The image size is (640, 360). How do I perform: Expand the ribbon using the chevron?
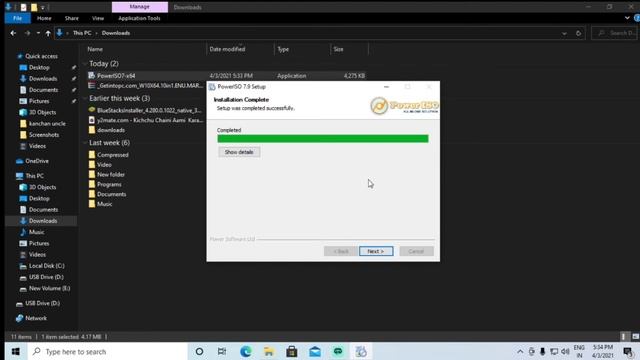pos(627,18)
